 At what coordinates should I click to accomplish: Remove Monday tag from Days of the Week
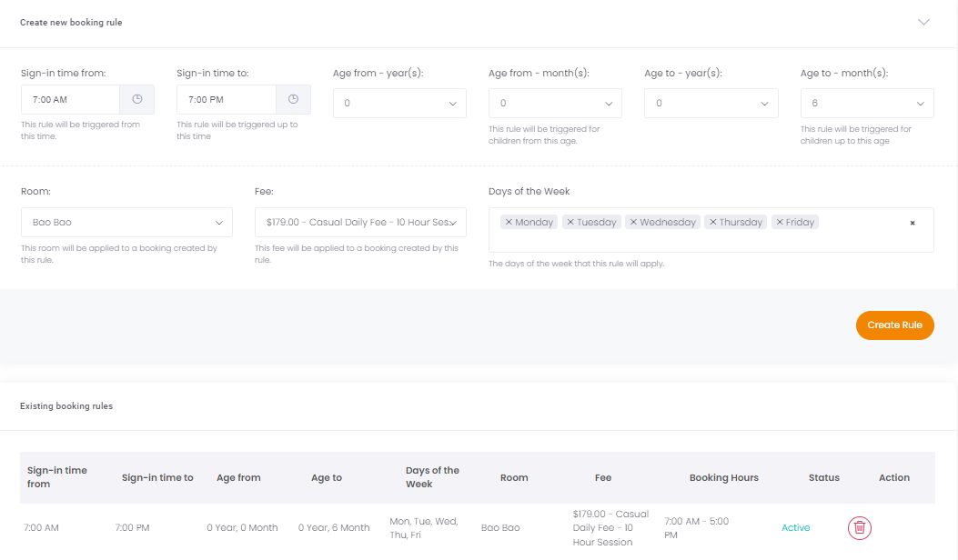pyautogui.click(x=509, y=222)
